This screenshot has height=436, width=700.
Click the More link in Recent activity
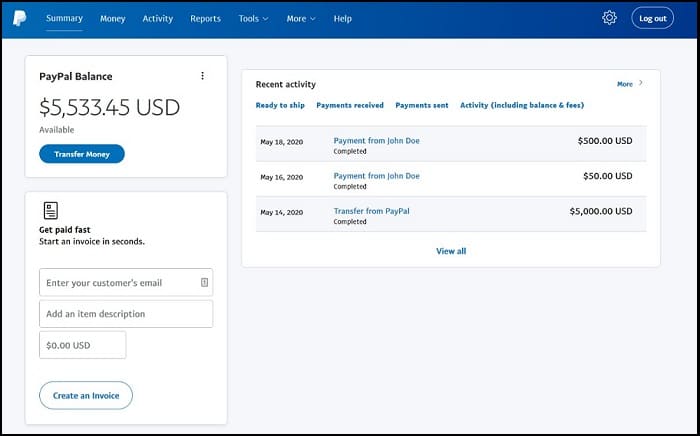(625, 84)
